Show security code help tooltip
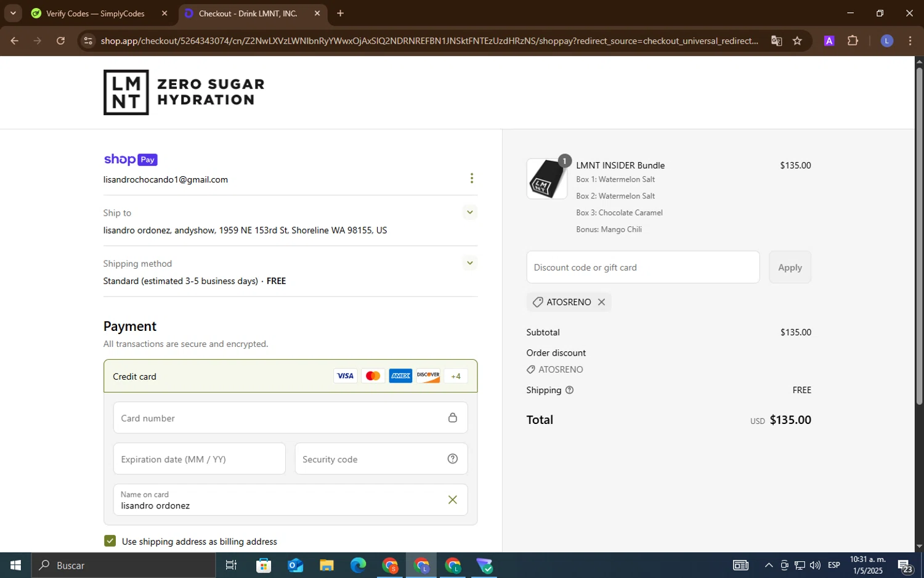 (x=453, y=459)
